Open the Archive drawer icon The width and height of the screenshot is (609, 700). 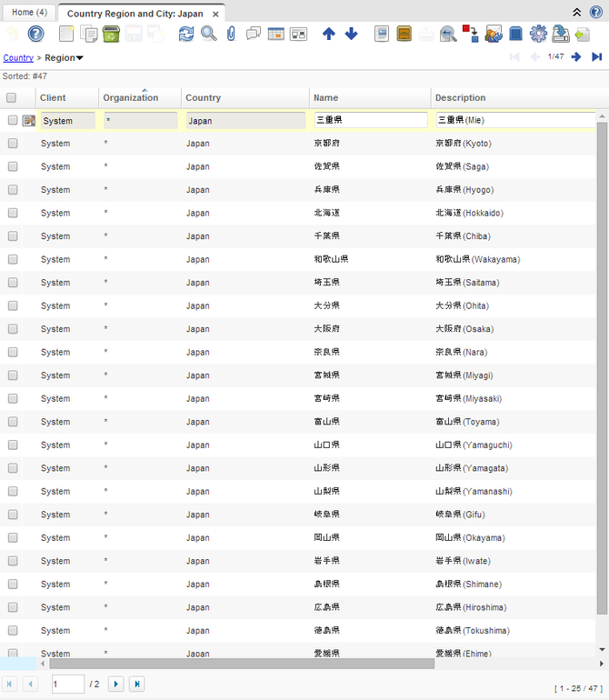pyautogui.click(x=404, y=34)
